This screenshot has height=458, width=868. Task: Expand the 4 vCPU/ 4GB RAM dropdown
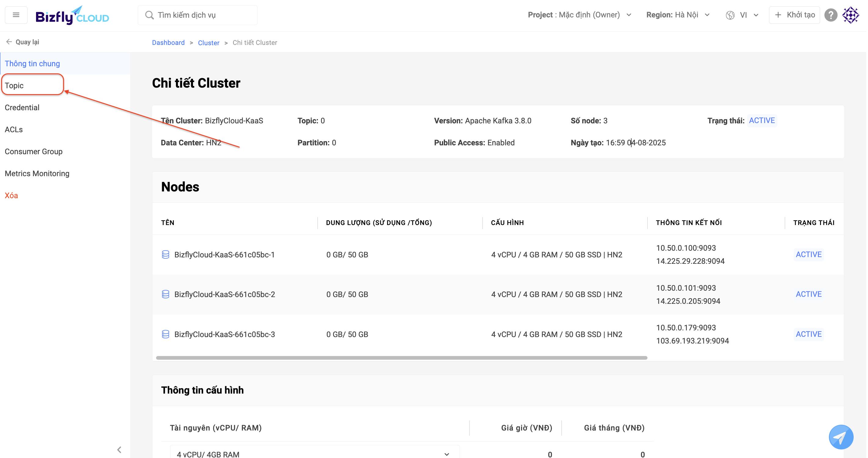point(315,454)
